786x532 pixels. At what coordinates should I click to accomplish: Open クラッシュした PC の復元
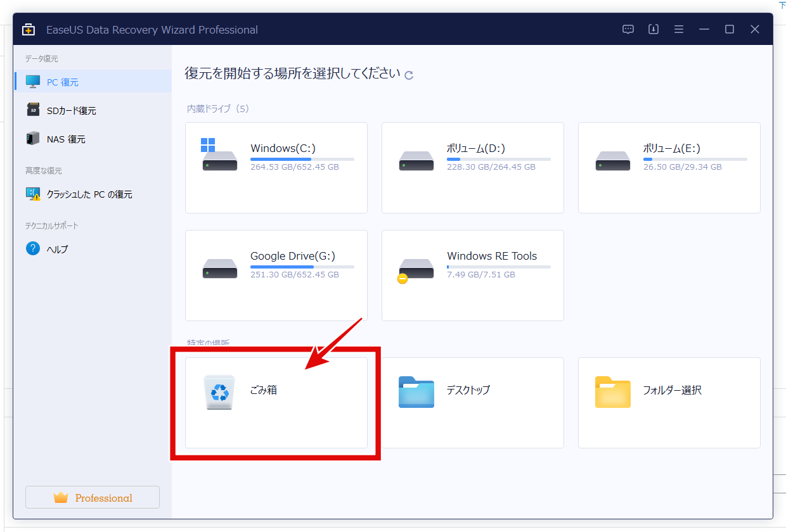(x=93, y=194)
